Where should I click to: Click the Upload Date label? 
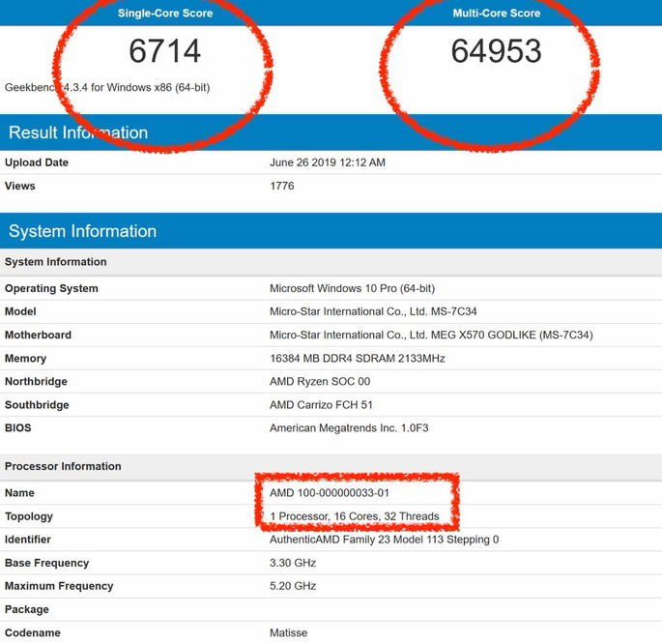point(37,162)
